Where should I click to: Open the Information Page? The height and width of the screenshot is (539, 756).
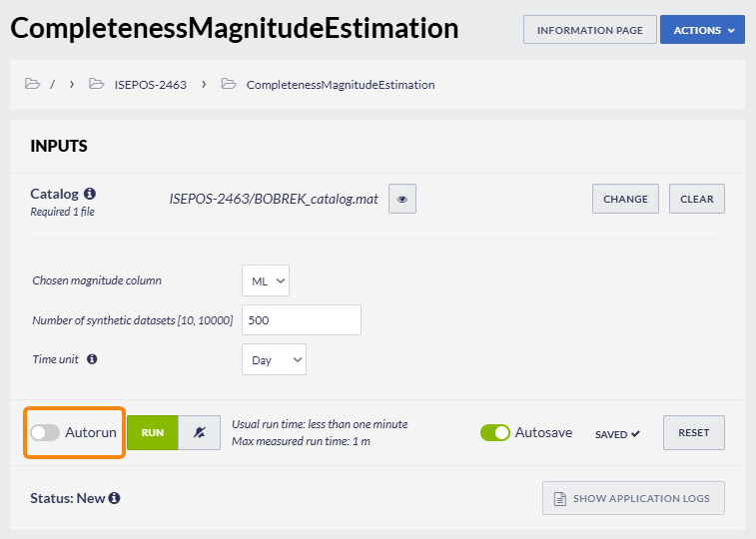click(589, 30)
